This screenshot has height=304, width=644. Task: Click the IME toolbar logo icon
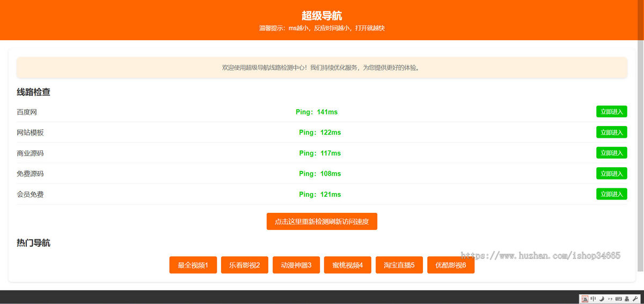tap(585, 299)
